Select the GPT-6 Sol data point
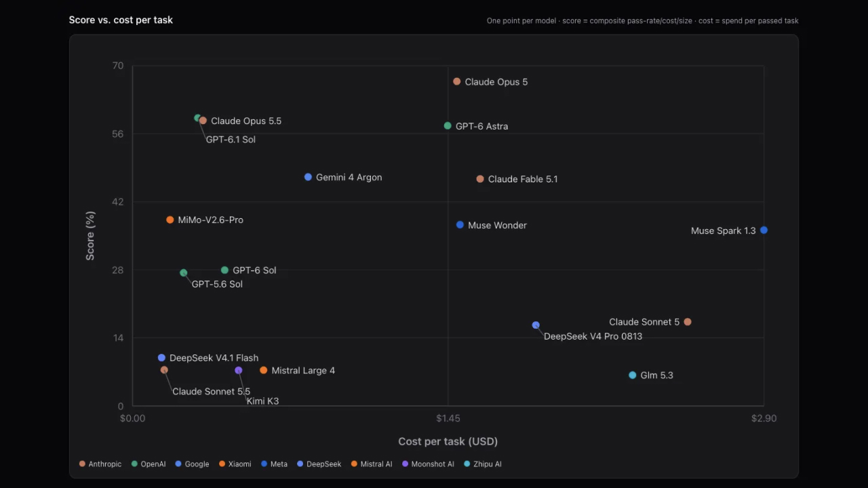 [x=224, y=270]
